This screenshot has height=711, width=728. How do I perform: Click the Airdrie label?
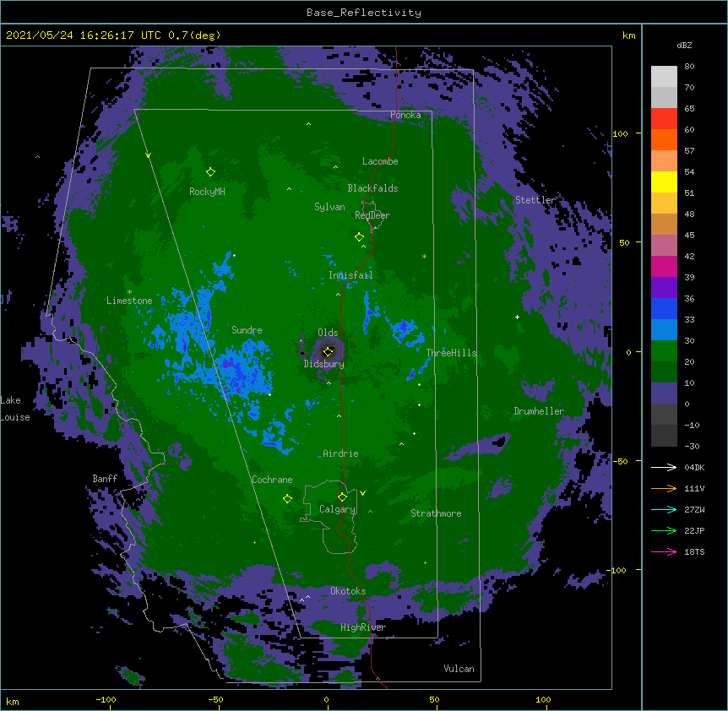click(x=341, y=453)
